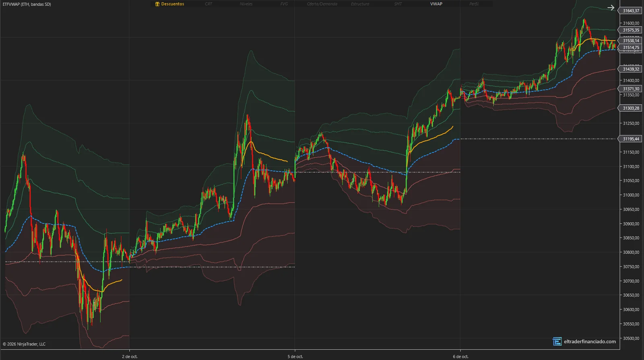Select the Niveles tab
Screen dimensions: 644x360
click(246, 4)
